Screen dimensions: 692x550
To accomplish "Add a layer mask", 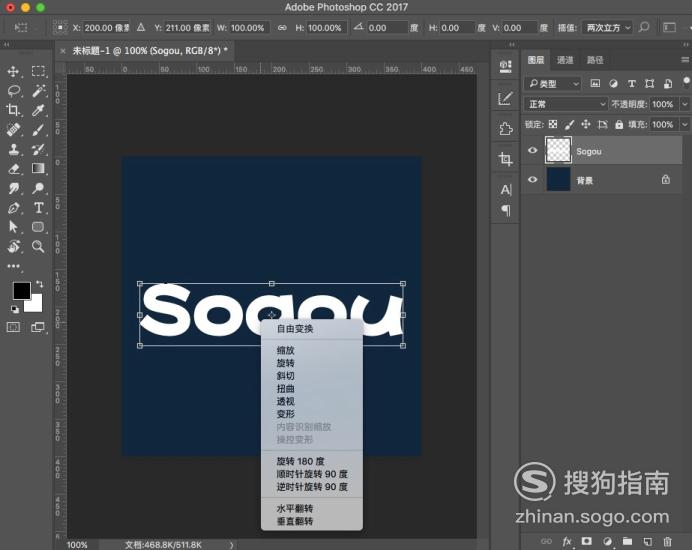I will coord(587,541).
